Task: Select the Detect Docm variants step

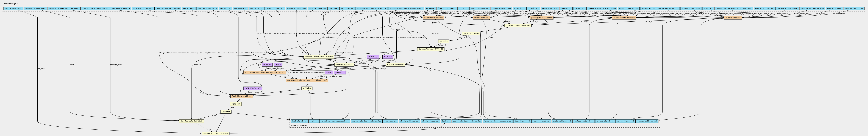Action: (x=433, y=18)
